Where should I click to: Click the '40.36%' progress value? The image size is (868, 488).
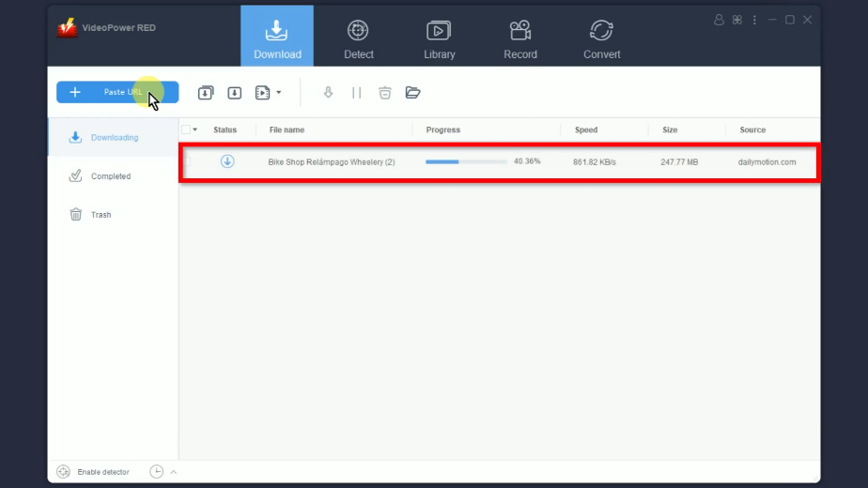click(x=527, y=161)
